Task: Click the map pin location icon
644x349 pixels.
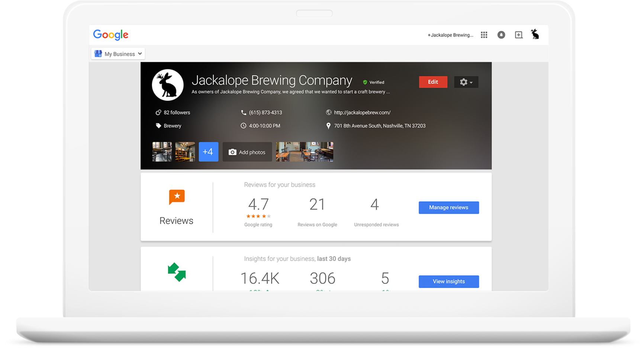Action: (x=328, y=126)
